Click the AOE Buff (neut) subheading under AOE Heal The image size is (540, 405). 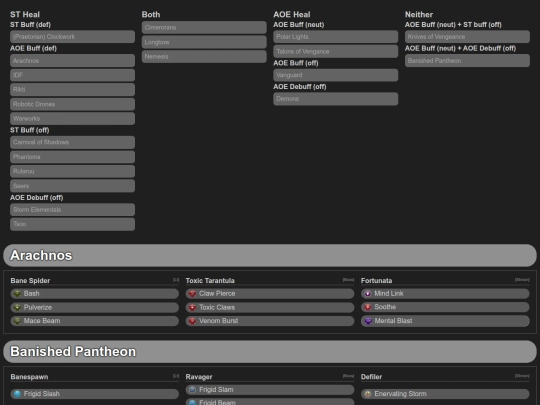[299, 25]
